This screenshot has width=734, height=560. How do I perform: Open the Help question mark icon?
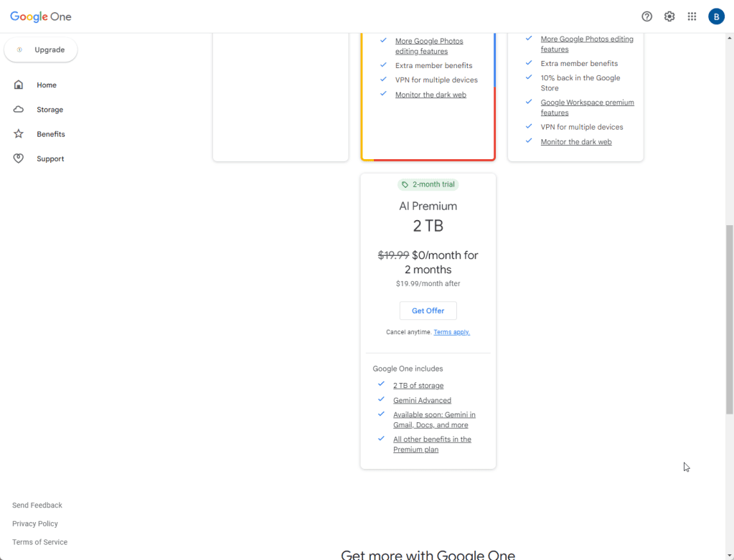(646, 16)
